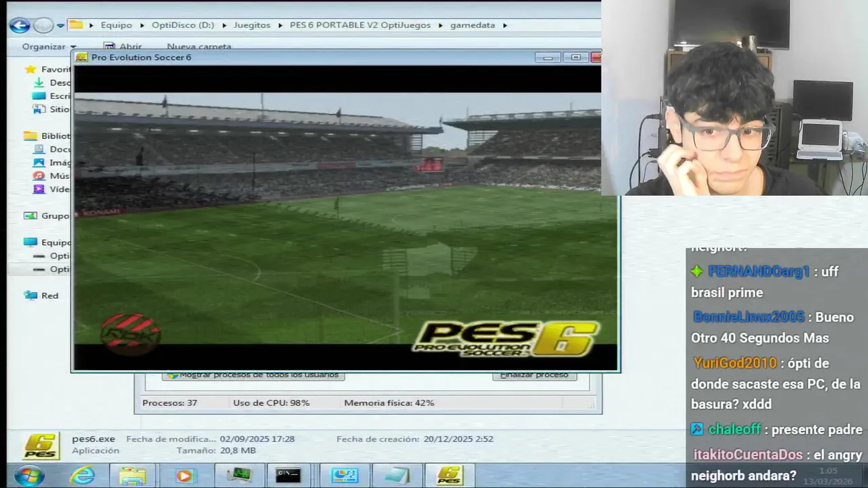
Task: Open Windows Explorer from the taskbar
Action: (x=132, y=476)
